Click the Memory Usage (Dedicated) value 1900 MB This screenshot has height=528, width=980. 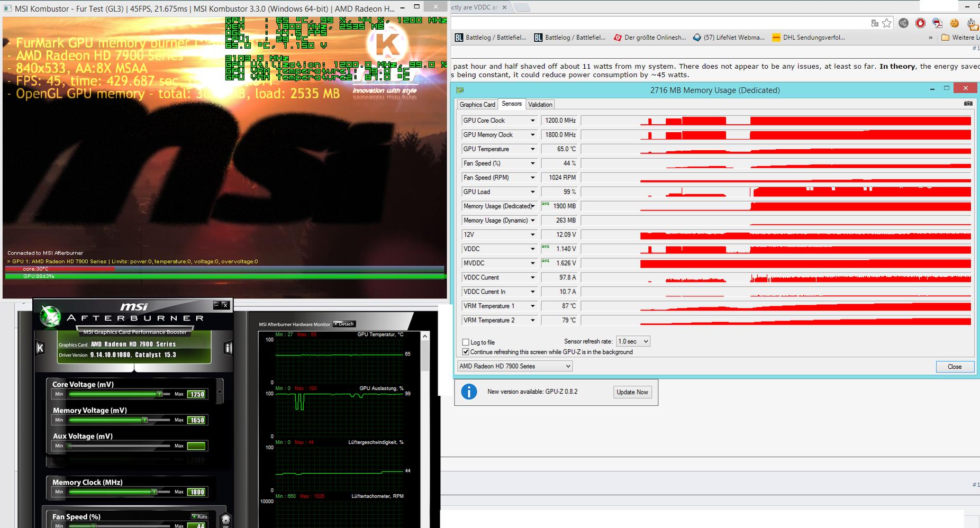pyautogui.click(x=559, y=206)
